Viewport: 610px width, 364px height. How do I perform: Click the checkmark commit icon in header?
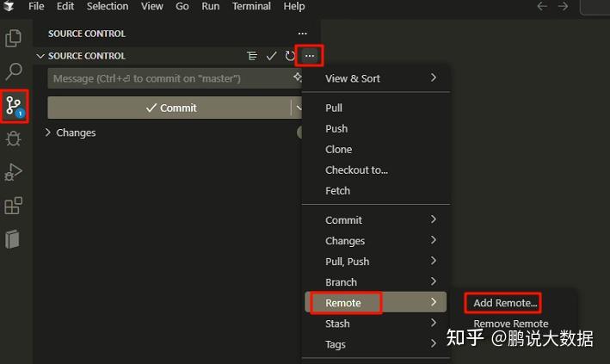point(271,56)
